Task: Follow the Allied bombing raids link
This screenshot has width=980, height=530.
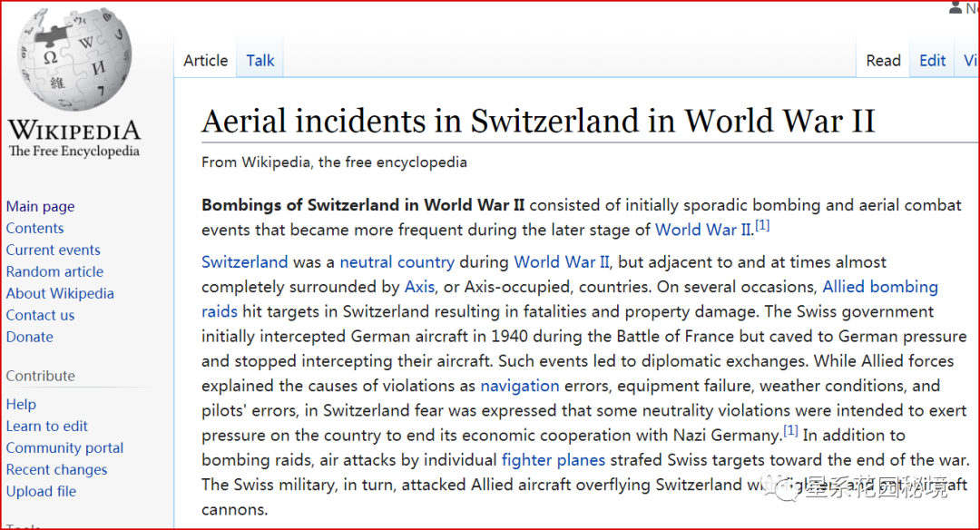Action: point(880,287)
